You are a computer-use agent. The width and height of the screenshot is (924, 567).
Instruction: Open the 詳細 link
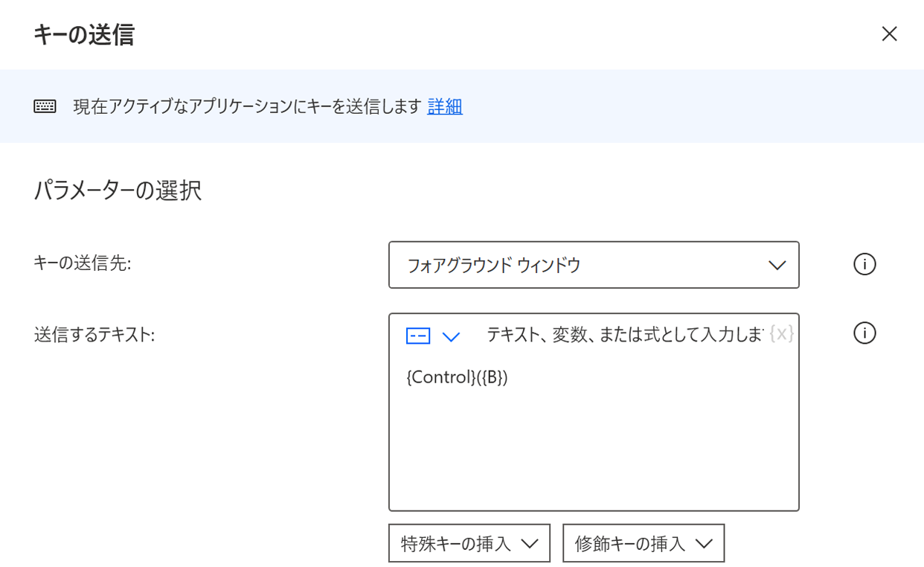pos(445,106)
